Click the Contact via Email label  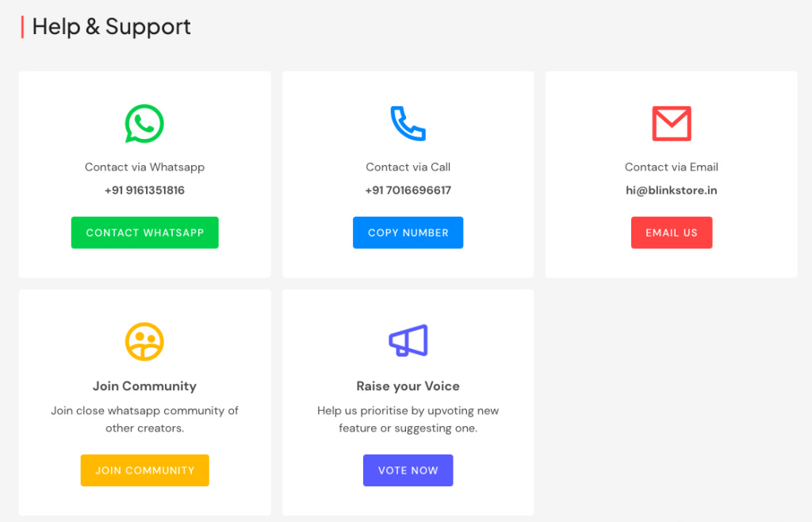[x=672, y=167]
